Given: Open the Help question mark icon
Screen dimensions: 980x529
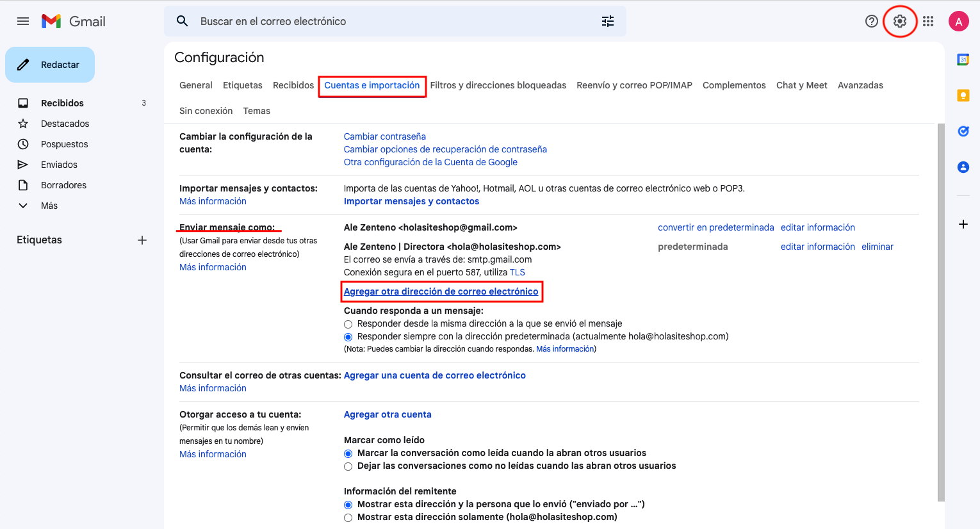Looking at the screenshot, I should coord(871,21).
